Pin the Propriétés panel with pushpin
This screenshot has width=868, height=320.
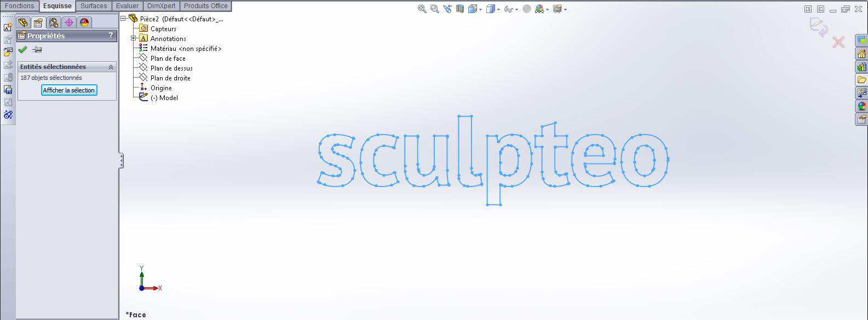point(37,50)
